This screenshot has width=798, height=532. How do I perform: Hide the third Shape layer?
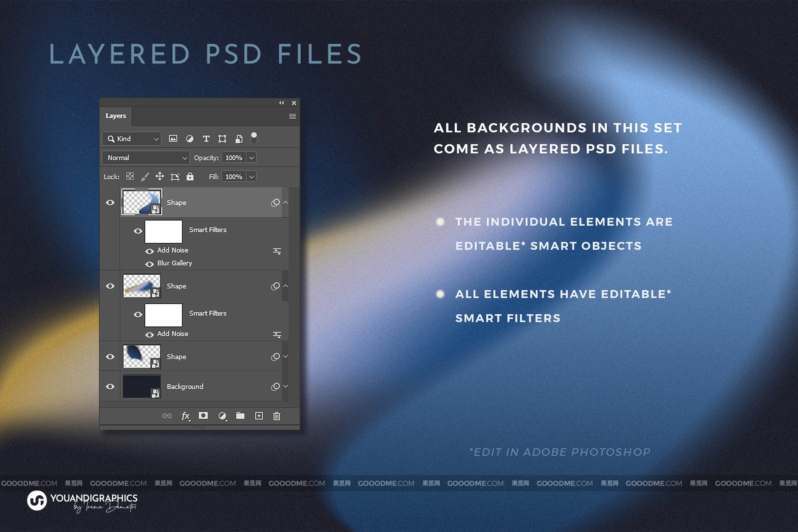point(110,357)
